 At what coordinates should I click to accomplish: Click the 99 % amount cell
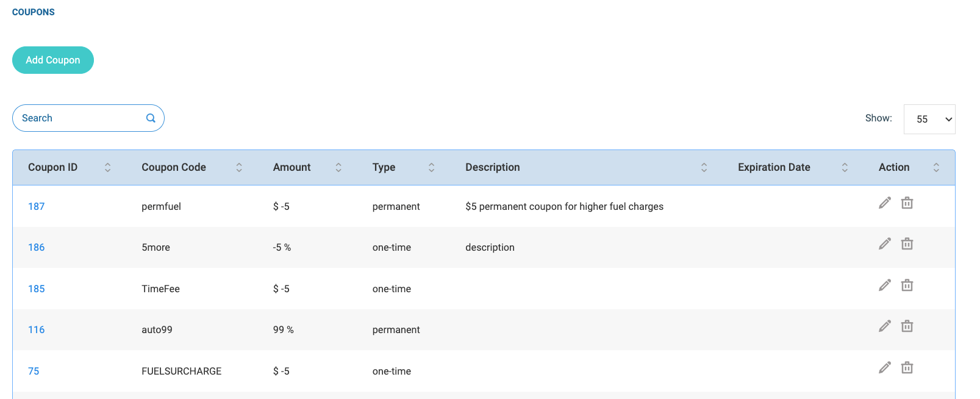click(x=284, y=330)
